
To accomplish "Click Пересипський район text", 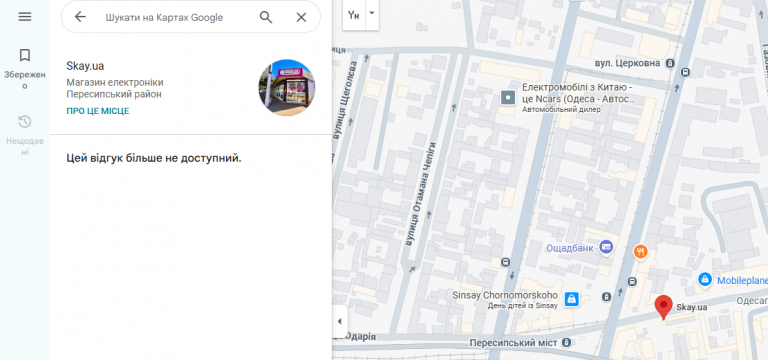I will (114, 94).
